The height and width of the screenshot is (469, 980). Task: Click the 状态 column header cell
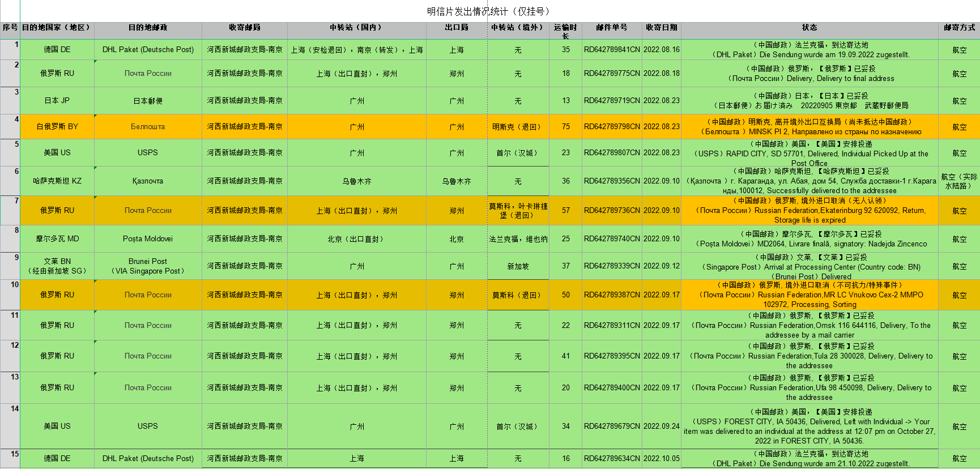click(x=809, y=28)
